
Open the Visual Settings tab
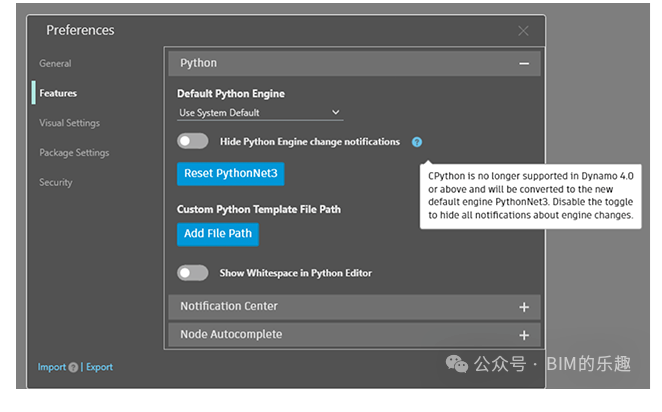(x=70, y=123)
